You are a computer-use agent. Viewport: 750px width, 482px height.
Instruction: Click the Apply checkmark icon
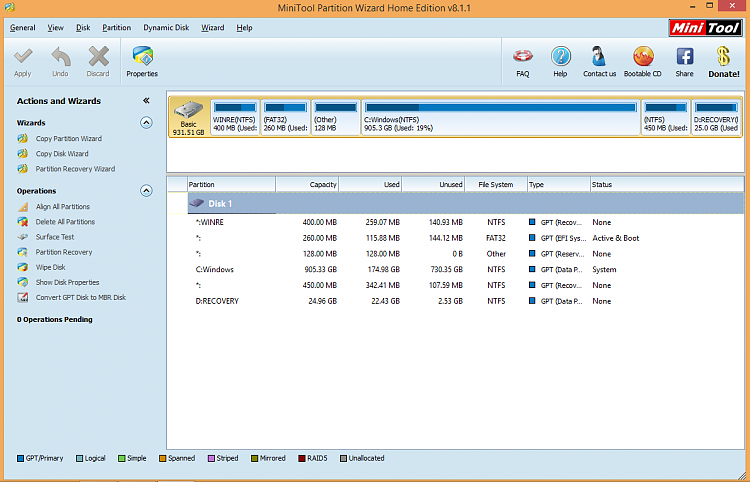pyautogui.click(x=22, y=57)
